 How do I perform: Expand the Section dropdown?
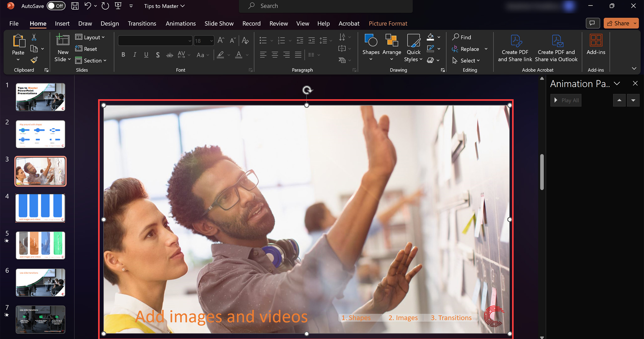tap(91, 60)
